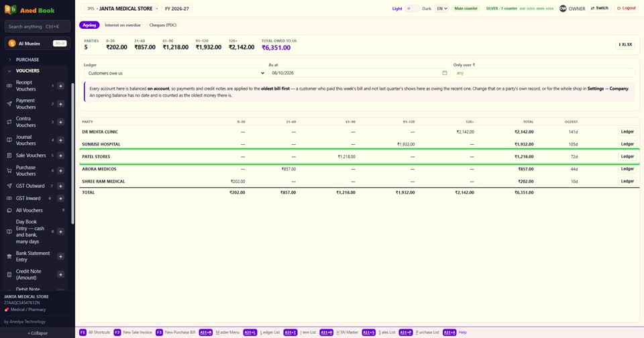
Task: Add new GST Inward entry with plus
Action: tap(60, 199)
